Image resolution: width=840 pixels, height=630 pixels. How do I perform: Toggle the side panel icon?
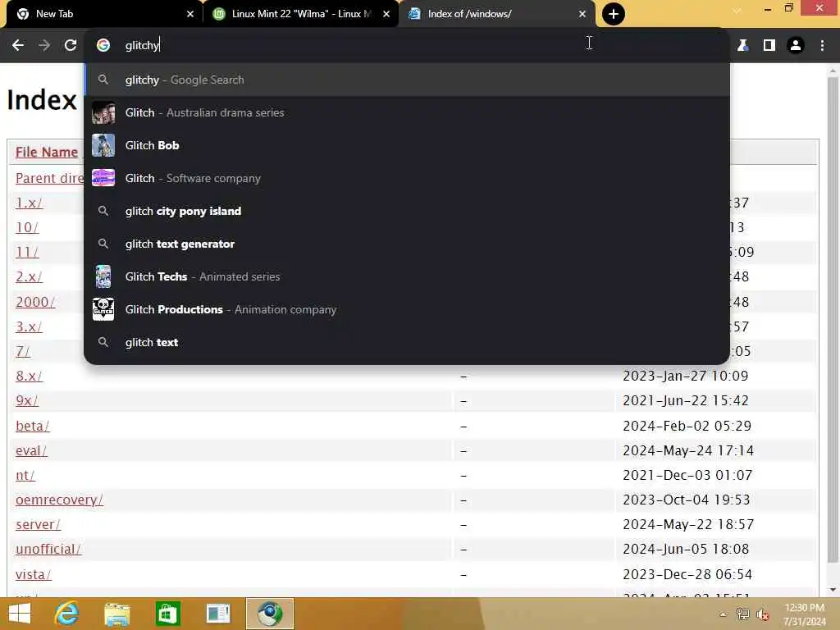769,46
